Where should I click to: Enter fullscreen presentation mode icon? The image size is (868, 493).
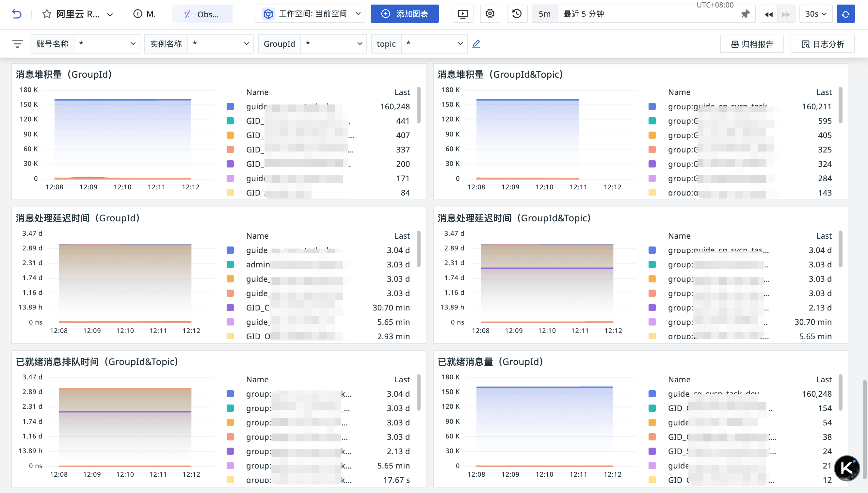[x=463, y=14]
